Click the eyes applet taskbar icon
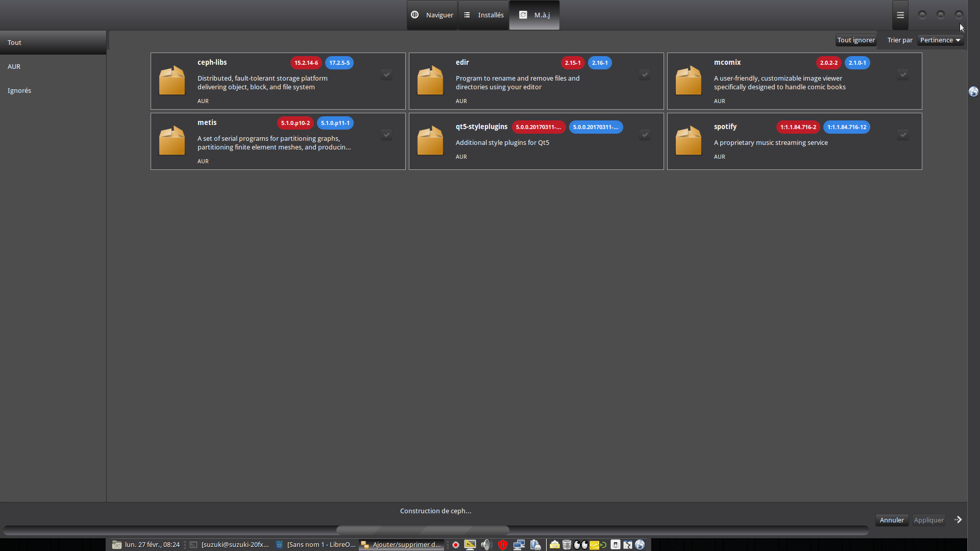Image resolution: width=980 pixels, height=551 pixels. (581, 545)
